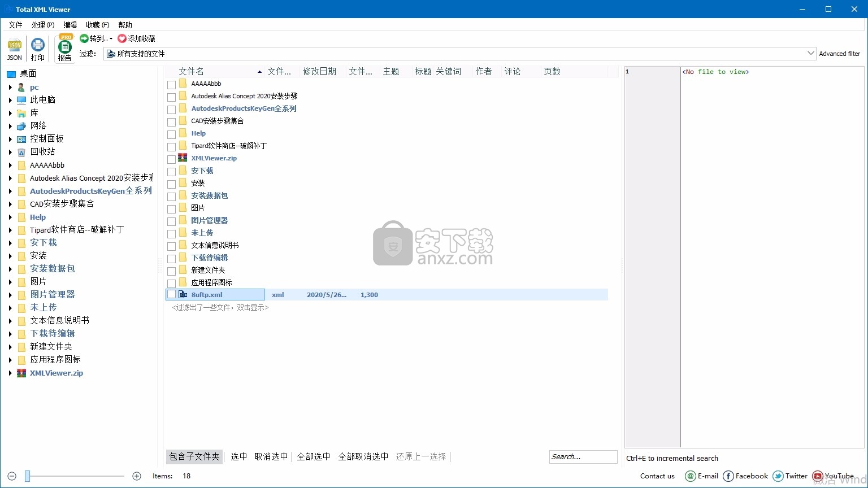
Task: Click the E-mail contact icon
Action: tap(690, 476)
